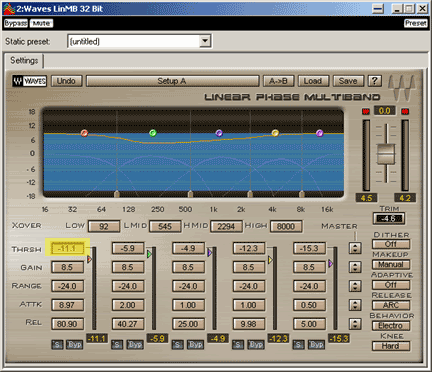Select the purple top band marker on graph
This screenshot has width=432, height=372.
(319, 133)
